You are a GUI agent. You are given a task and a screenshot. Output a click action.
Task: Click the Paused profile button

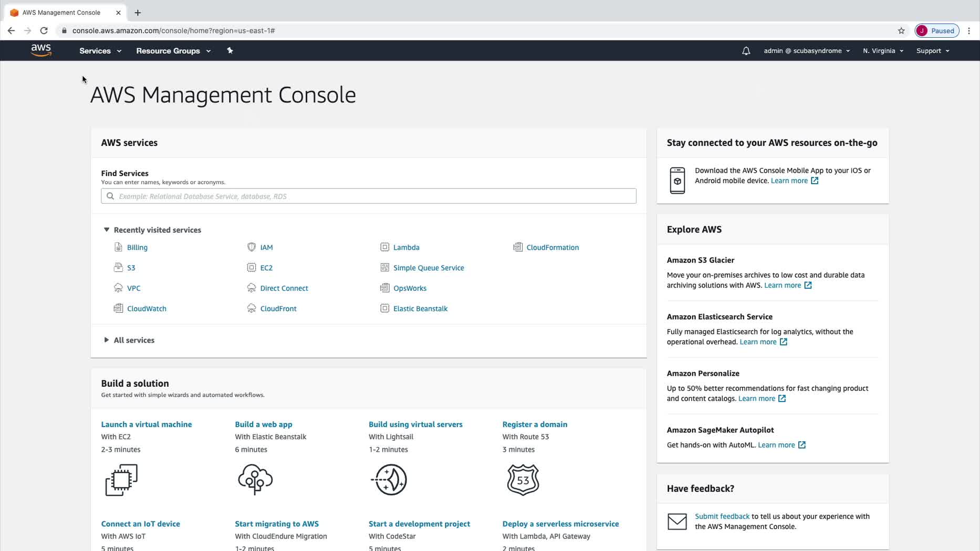(x=937, y=30)
